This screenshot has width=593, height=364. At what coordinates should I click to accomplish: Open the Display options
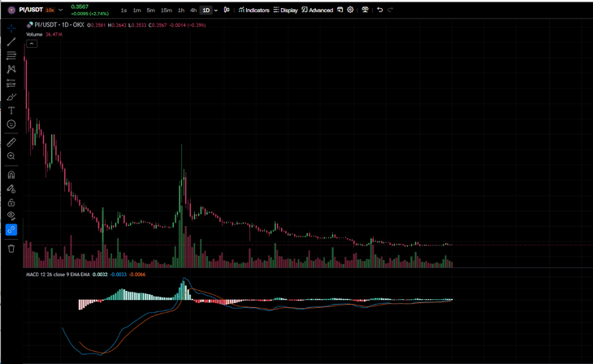click(285, 11)
